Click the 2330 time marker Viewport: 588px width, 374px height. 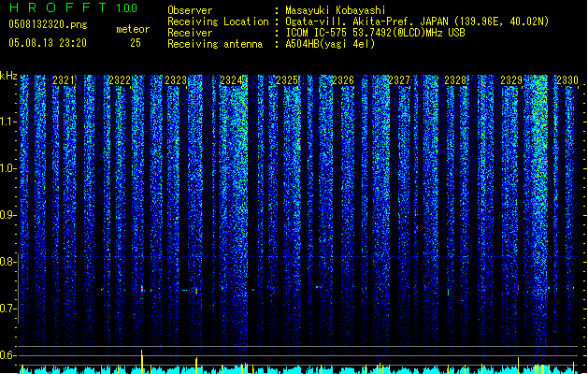567,80
